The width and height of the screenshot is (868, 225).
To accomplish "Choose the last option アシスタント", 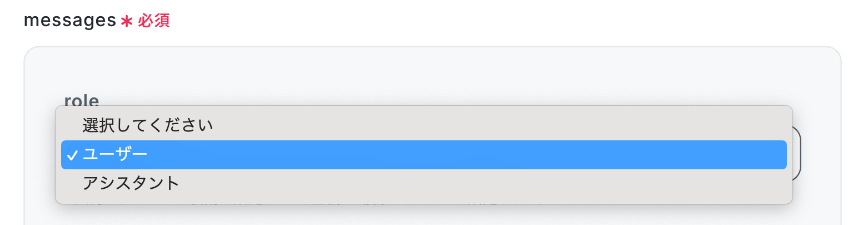I will [x=423, y=183].
